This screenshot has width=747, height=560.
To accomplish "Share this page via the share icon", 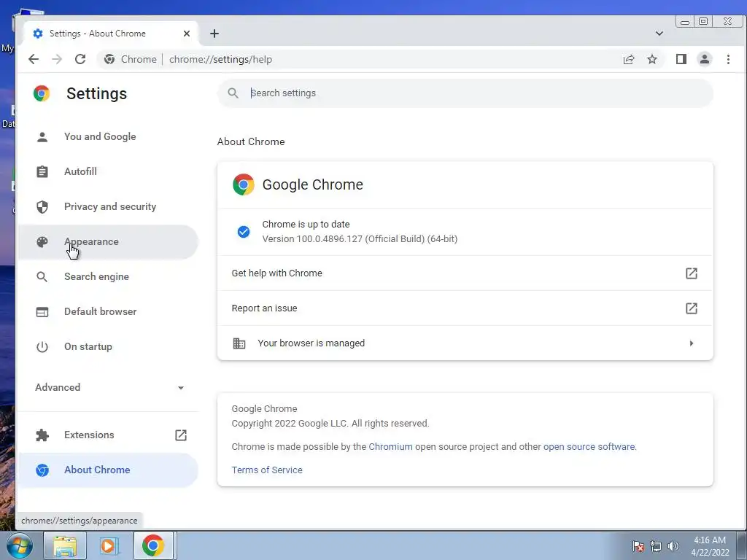I will pos(628,59).
